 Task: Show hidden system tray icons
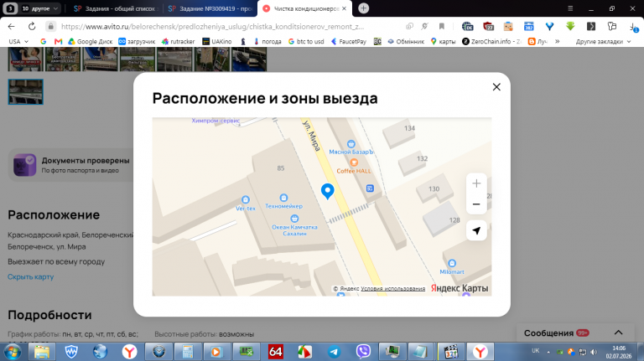548,352
